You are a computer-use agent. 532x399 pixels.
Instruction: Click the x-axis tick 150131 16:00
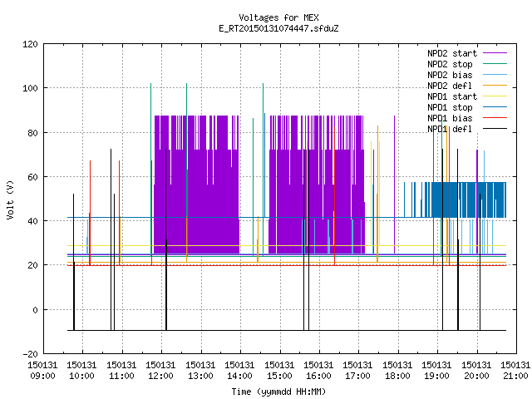pyautogui.click(x=318, y=371)
